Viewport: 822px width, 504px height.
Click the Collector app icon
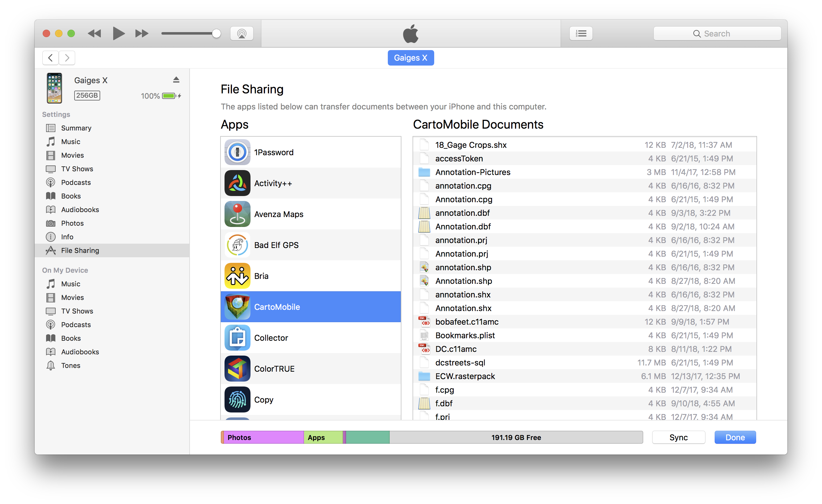pos(237,338)
